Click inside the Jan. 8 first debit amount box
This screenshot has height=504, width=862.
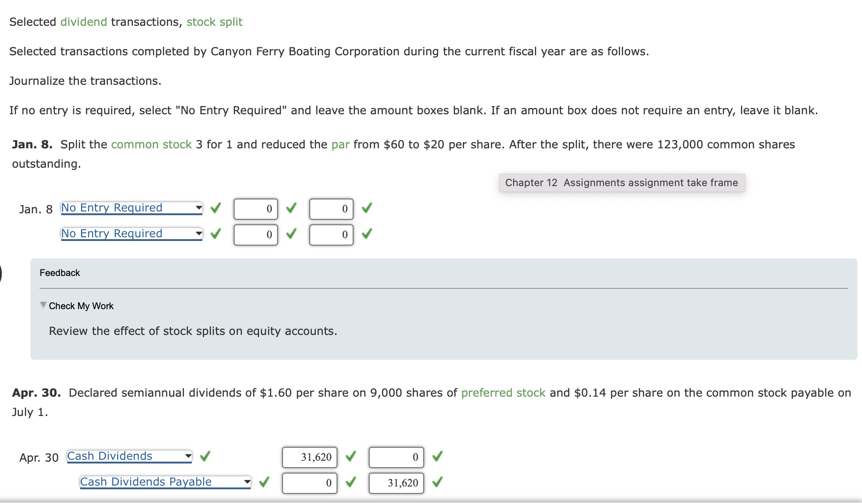tap(255, 209)
